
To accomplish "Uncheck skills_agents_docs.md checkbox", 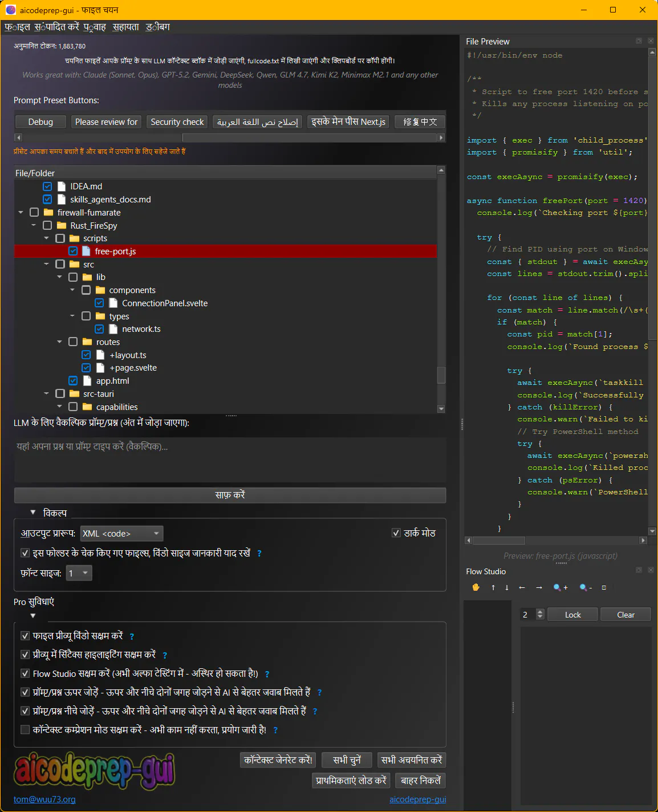I will point(47,200).
